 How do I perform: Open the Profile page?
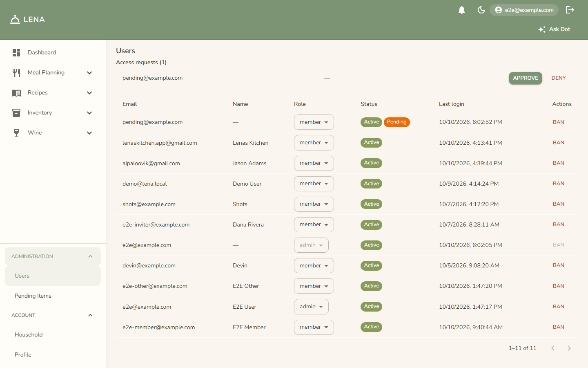click(53, 355)
